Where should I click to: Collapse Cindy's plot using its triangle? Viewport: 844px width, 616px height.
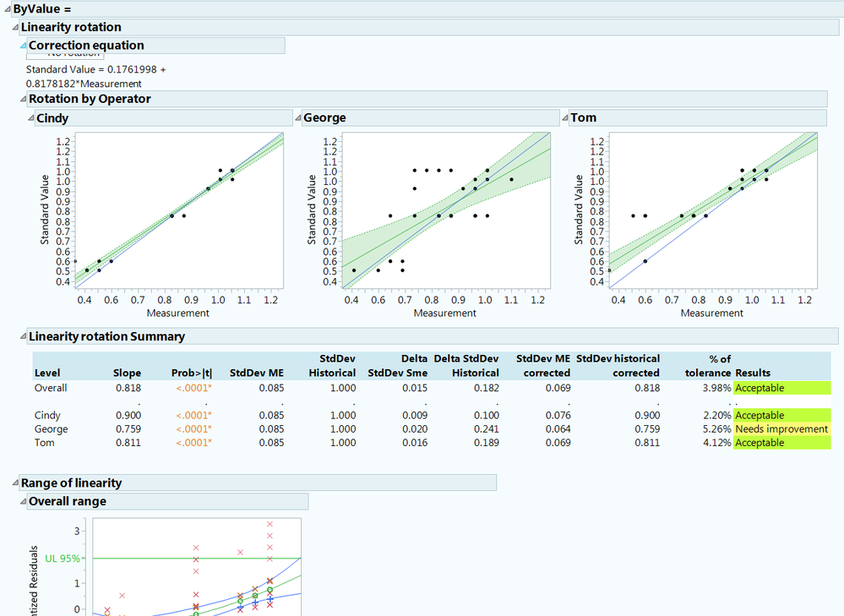pyautogui.click(x=31, y=118)
